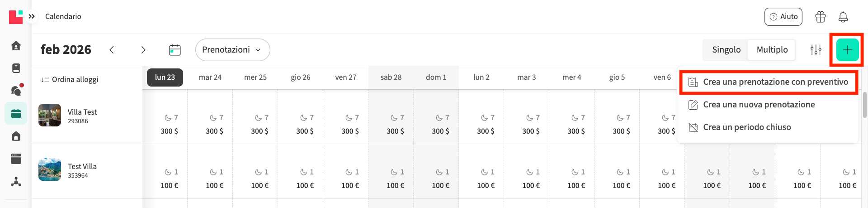The height and width of the screenshot is (208, 868).
Task: Click Ordina alloggi sort button
Action: coord(70,80)
